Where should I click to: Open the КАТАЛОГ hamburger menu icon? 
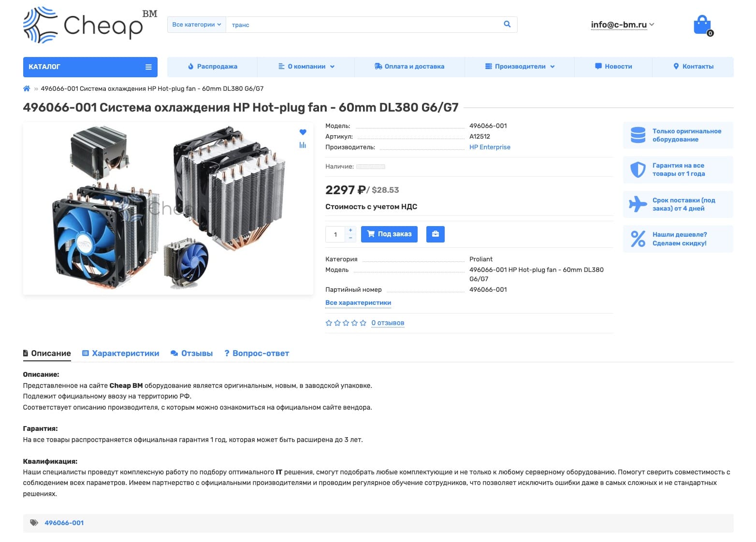[148, 67]
